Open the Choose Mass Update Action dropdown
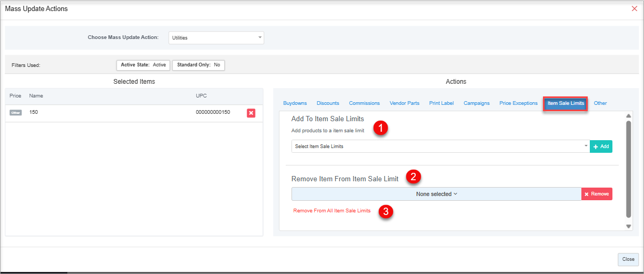The width and height of the screenshot is (644, 274). point(216,38)
